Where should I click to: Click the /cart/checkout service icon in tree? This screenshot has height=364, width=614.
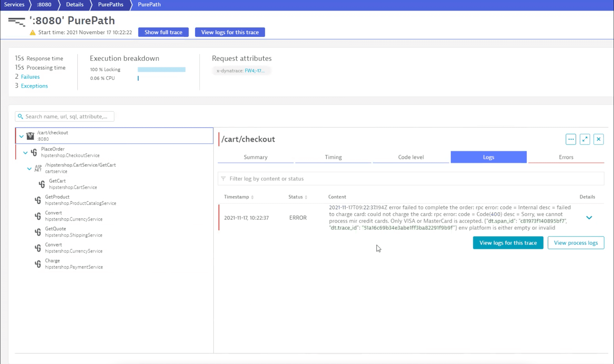tap(30, 136)
